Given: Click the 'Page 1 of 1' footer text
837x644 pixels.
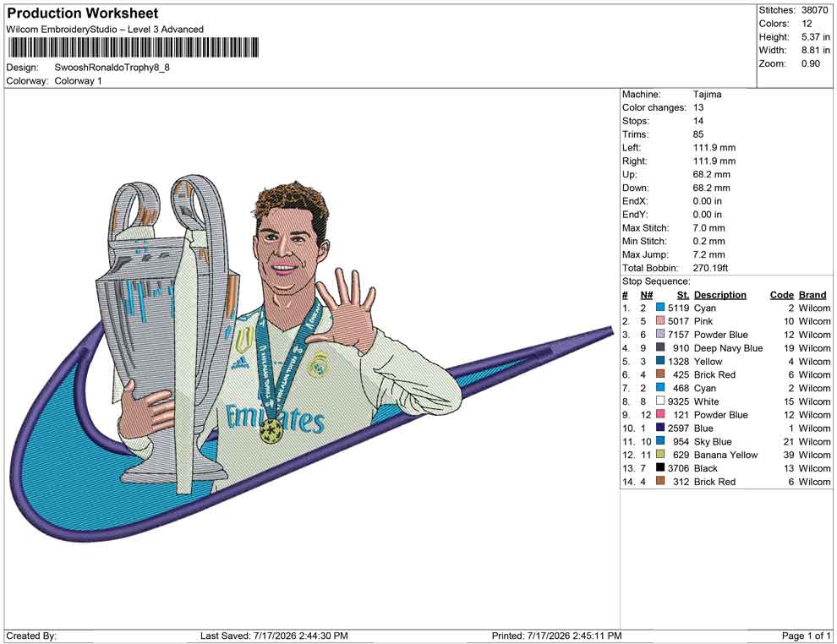Looking at the screenshot, I should (x=806, y=636).
